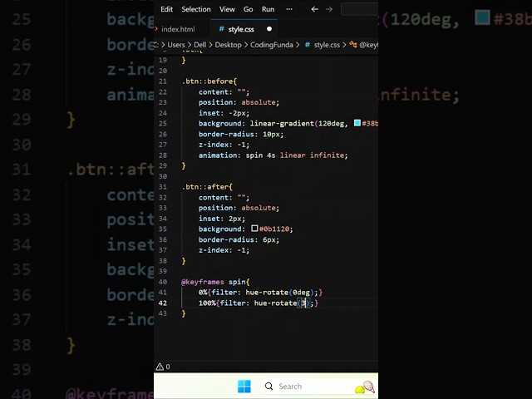Click 'content: "";' on line 22

click(224, 92)
